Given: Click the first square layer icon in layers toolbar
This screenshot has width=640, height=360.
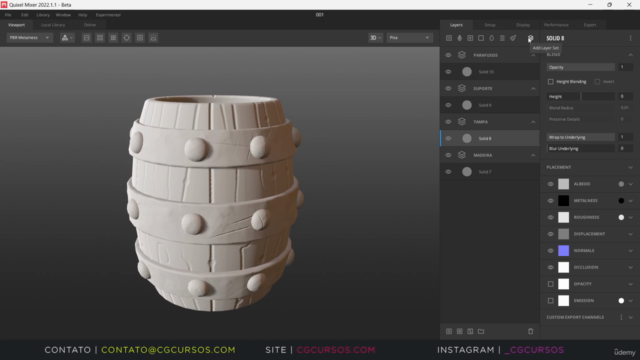Looking at the screenshot, I should pyautogui.click(x=449, y=38).
